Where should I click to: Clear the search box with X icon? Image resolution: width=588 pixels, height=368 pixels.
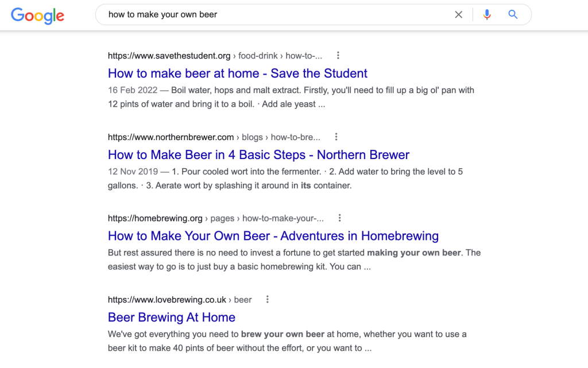[458, 14]
